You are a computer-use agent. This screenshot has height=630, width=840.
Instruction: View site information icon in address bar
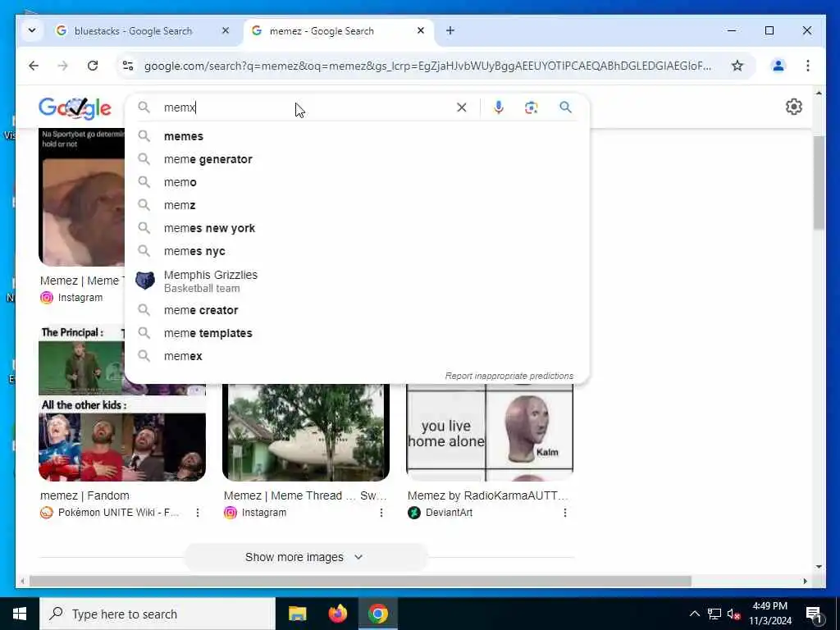tap(128, 66)
